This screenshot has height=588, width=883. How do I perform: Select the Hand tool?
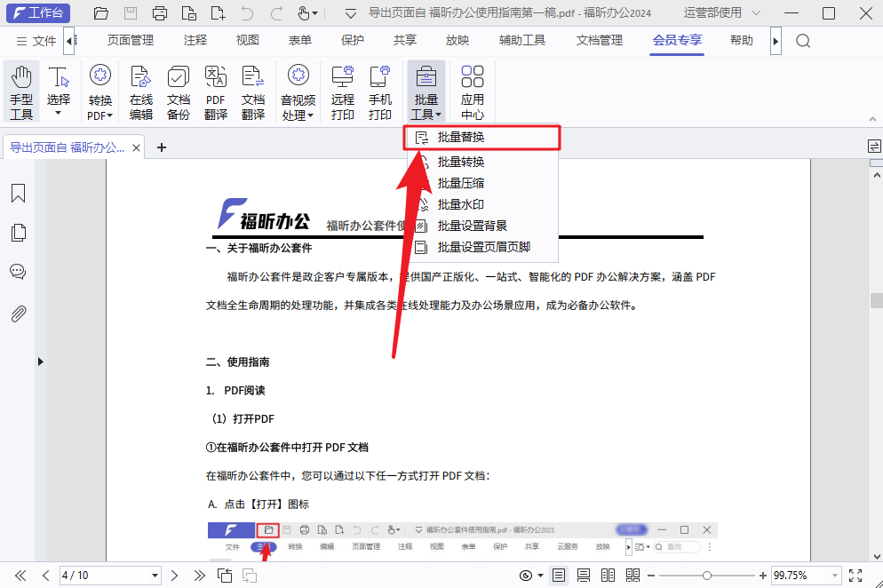point(21,89)
